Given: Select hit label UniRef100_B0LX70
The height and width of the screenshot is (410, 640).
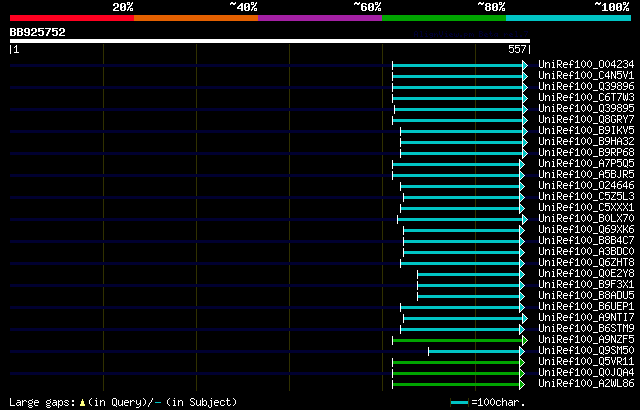Looking at the screenshot, I should click(586, 219).
